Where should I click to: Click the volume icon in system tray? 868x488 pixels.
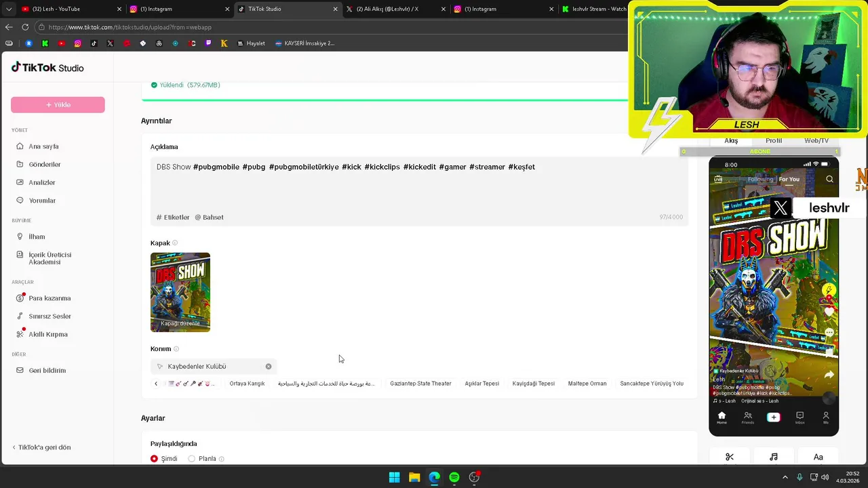point(825,477)
